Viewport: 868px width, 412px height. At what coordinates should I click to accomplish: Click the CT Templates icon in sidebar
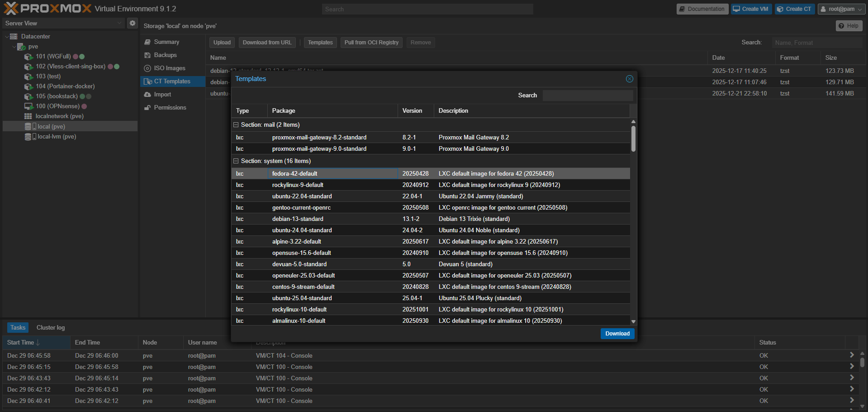click(147, 81)
